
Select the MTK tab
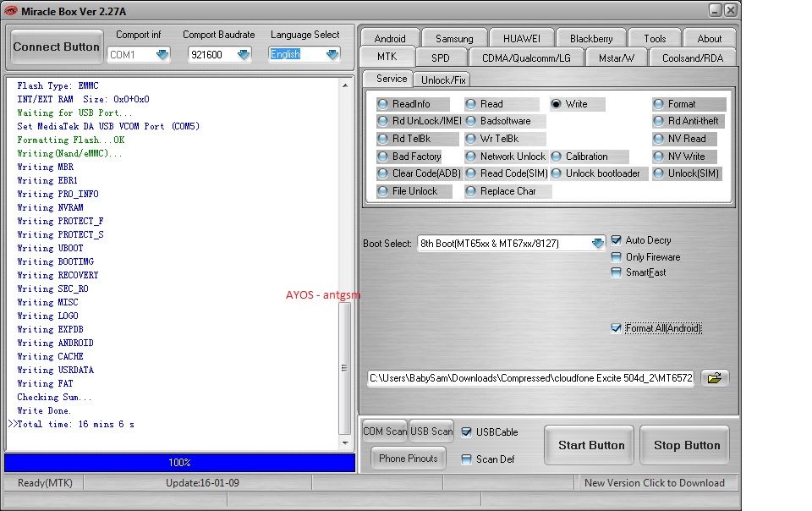click(x=387, y=57)
